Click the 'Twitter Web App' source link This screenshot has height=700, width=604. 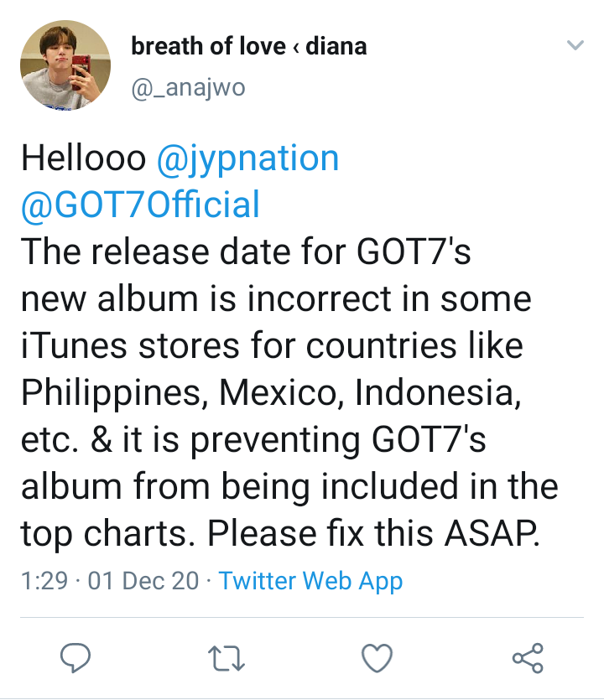[x=310, y=581]
